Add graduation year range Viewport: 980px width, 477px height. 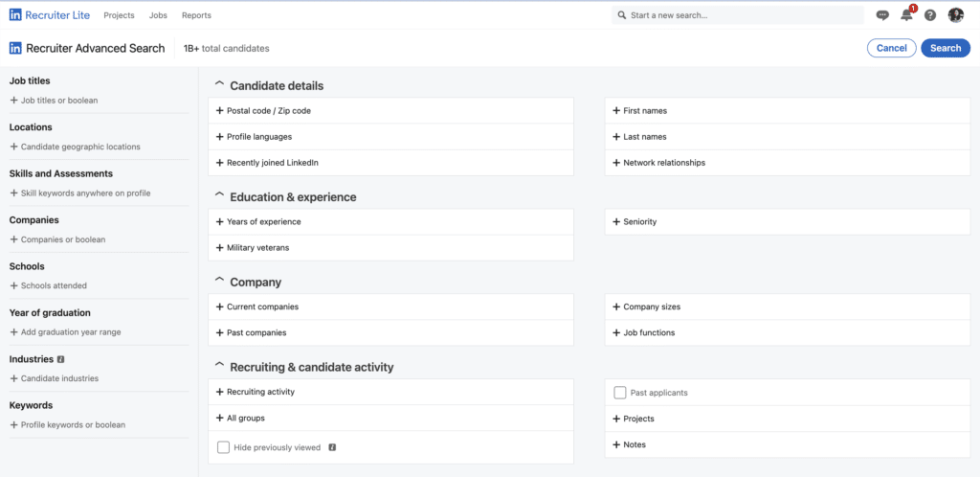[x=66, y=332]
